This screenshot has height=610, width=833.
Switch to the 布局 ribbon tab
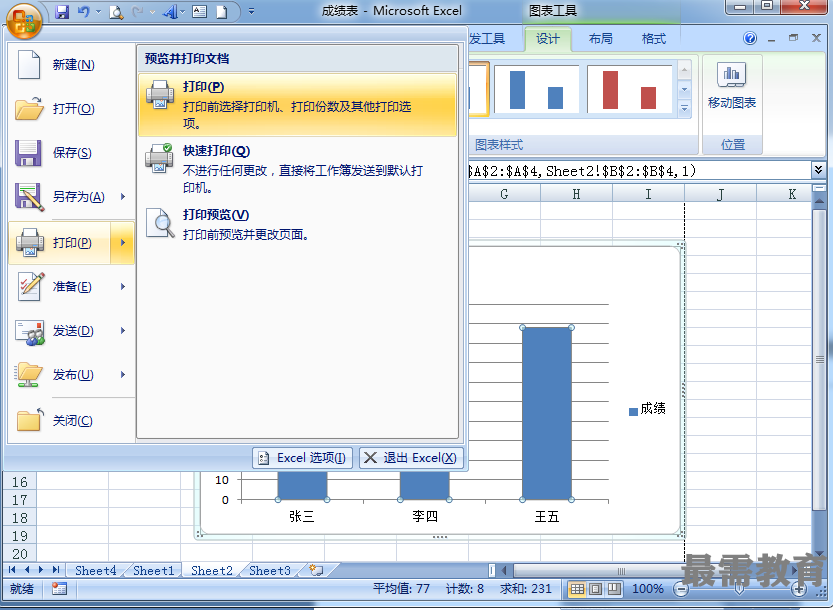pos(601,39)
